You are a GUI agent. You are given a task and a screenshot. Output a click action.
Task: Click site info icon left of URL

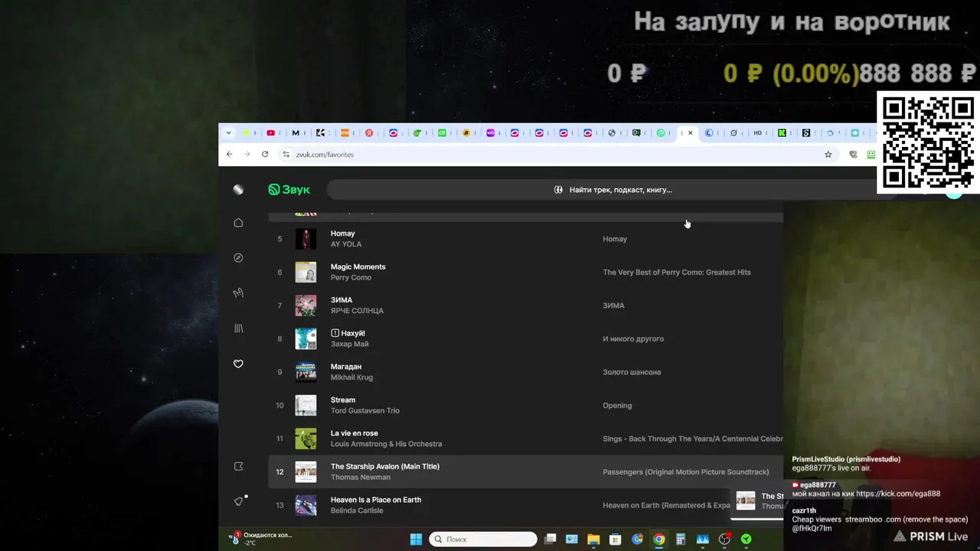286,154
